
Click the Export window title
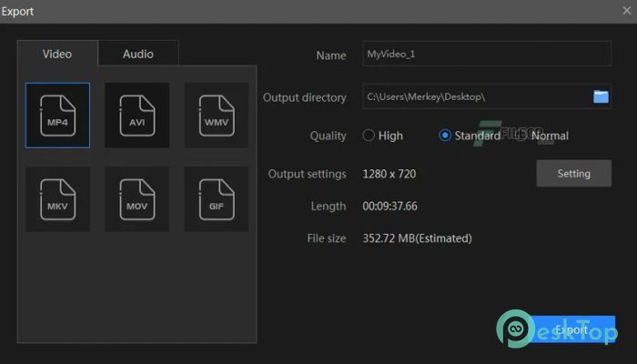pyautogui.click(x=17, y=11)
